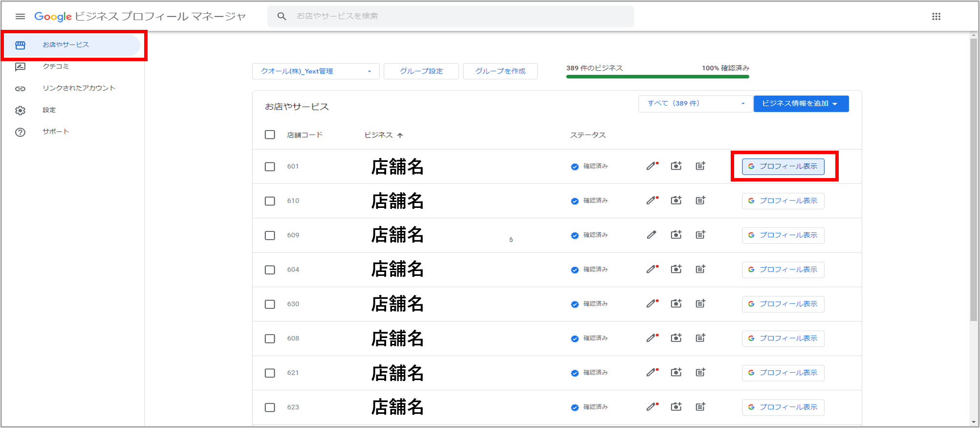980x429 pixels.
Task: Check the checkbox for store code 601
Action: click(270, 167)
